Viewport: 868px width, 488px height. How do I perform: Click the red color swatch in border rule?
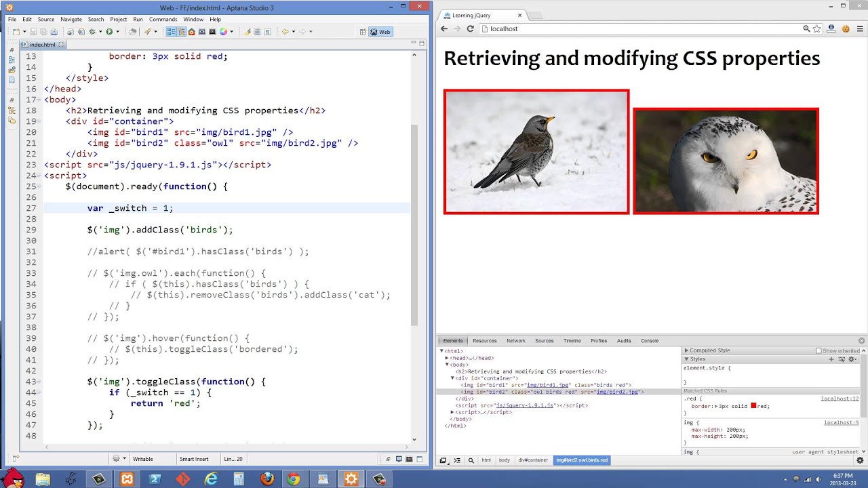click(753, 406)
